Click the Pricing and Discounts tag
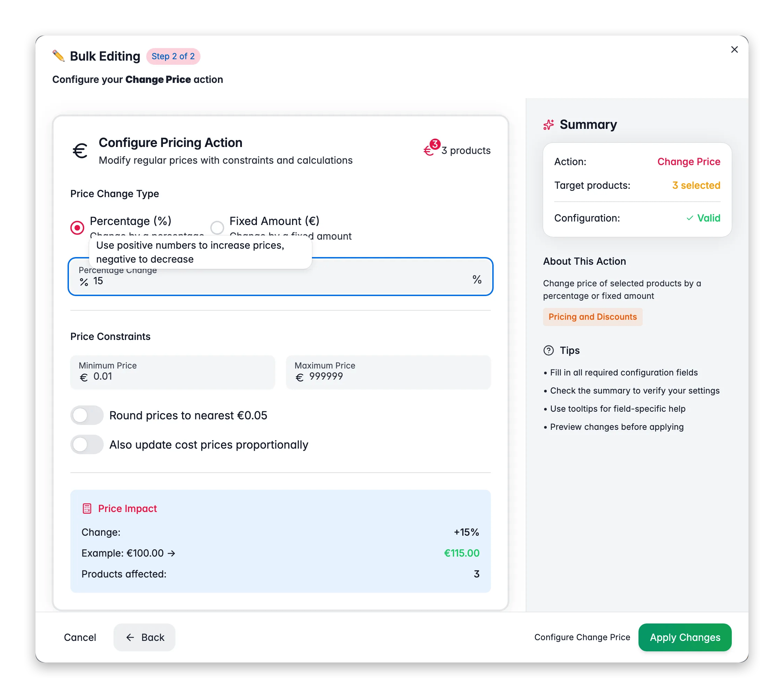The image size is (784, 698). (593, 317)
